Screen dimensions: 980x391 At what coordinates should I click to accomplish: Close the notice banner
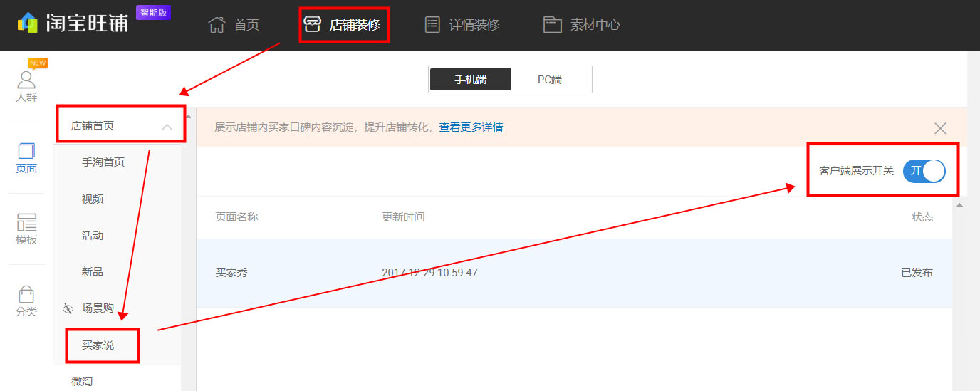click(940, 128)
